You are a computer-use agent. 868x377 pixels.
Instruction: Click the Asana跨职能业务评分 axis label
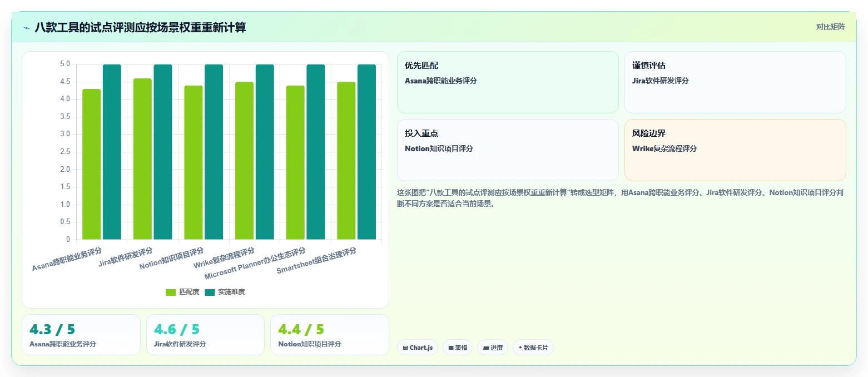click(x=67, y=259)
